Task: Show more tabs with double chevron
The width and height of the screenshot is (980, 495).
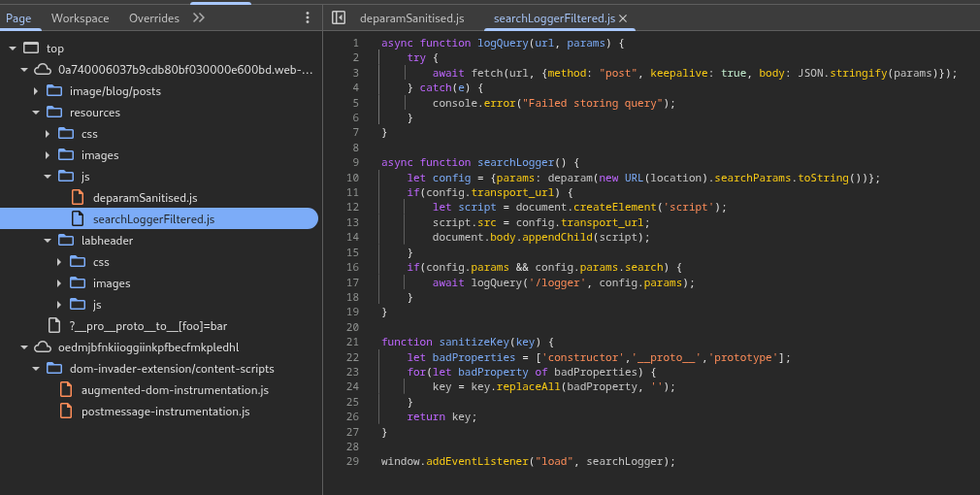Action: [199, 17]
